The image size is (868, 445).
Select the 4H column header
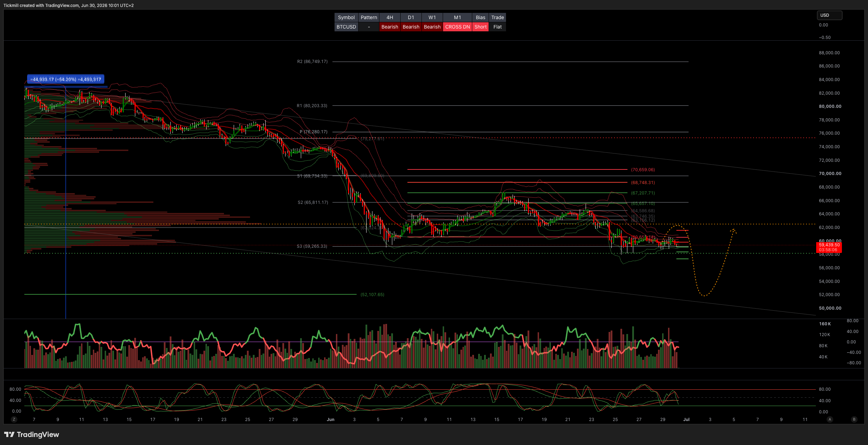click(x=389, y=17)
